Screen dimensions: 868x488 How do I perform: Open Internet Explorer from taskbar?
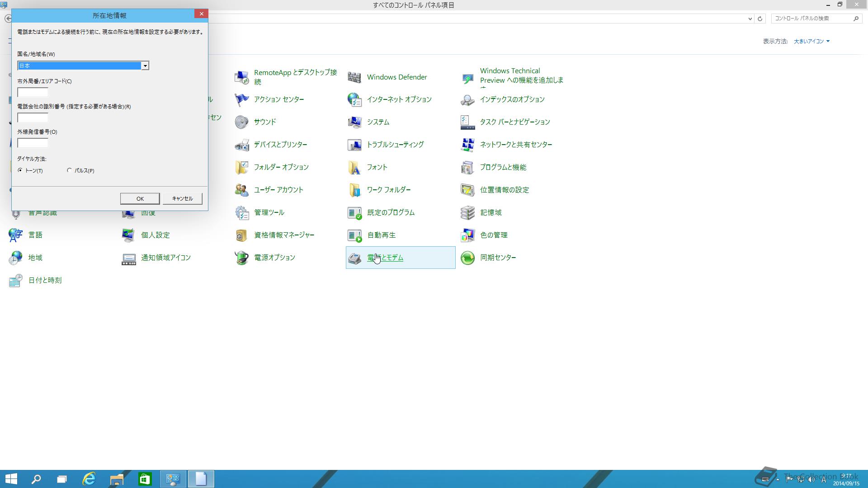[x=89, y=479]
